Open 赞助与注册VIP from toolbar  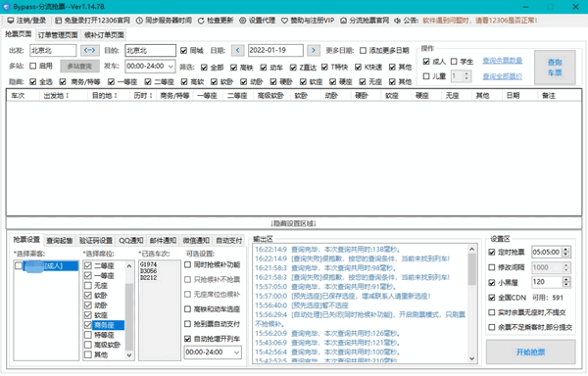[308, 21]
